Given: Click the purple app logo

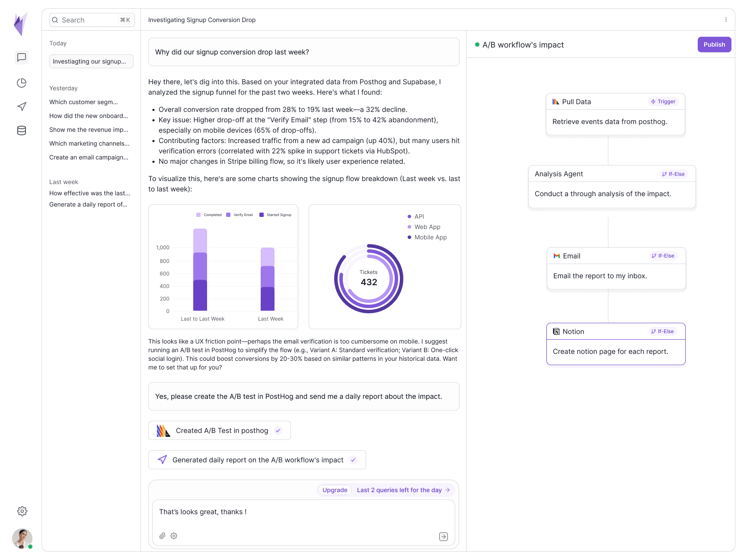Looking at the screenshot, I should [21, 24].
